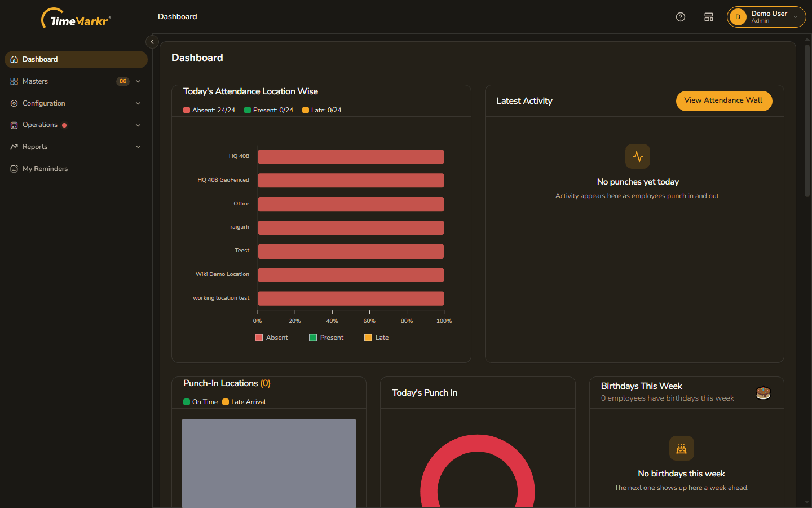This screenshot has height=508, width=812.
Task: Open the Demo User account dropdown arrow
Action: [796, 17]
